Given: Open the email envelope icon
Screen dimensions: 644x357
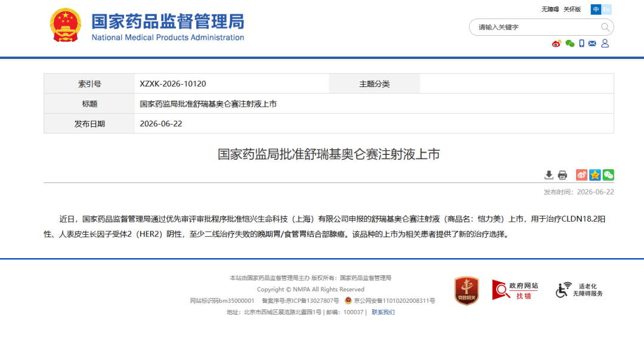Looking at the screenshot, I should [x=592, y=44].
